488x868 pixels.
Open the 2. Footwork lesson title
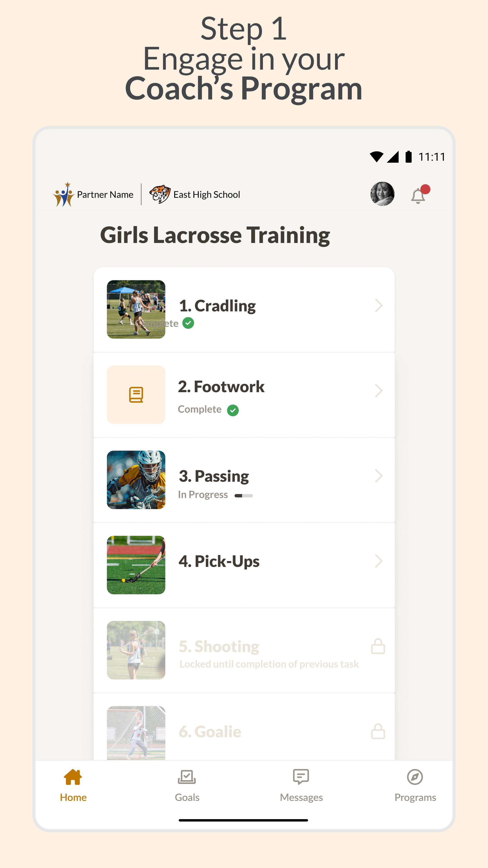tap(221, 387)
